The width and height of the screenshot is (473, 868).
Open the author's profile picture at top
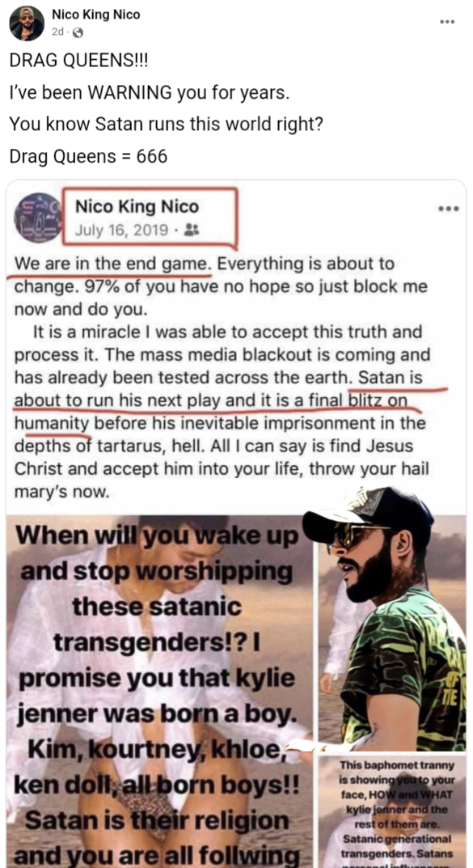tap(27, 23)
